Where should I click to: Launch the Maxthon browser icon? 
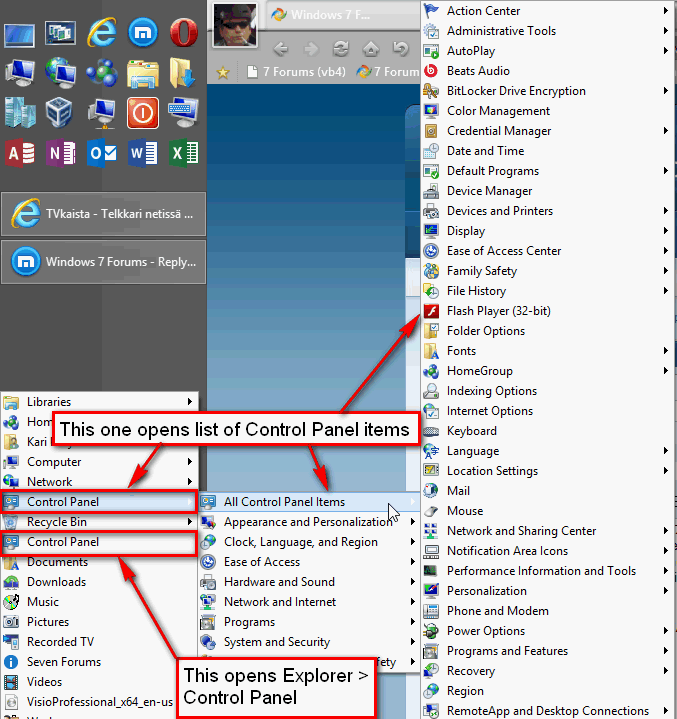coord(143,33)
